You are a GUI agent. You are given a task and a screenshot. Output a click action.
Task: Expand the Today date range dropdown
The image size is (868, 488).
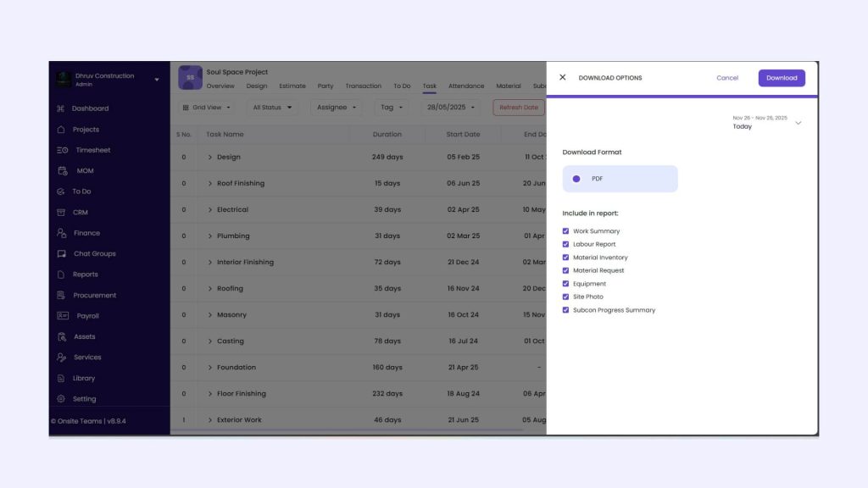[798, 123]
